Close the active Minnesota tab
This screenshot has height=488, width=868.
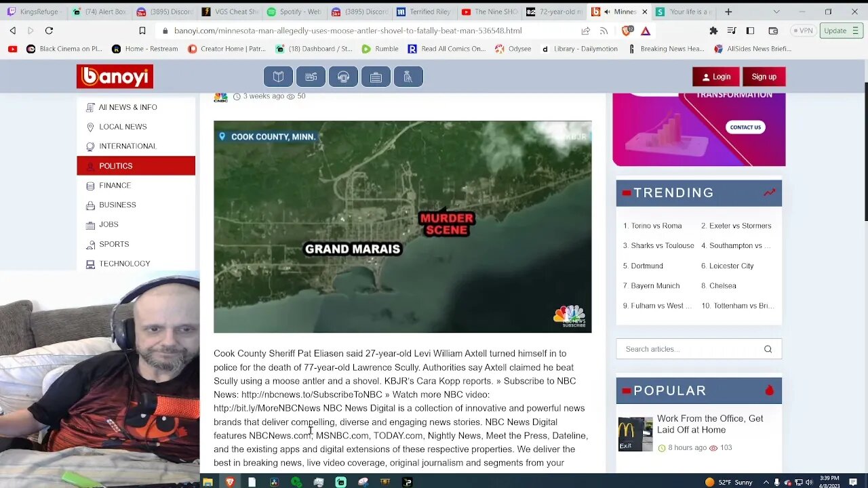tap(644, 12)
